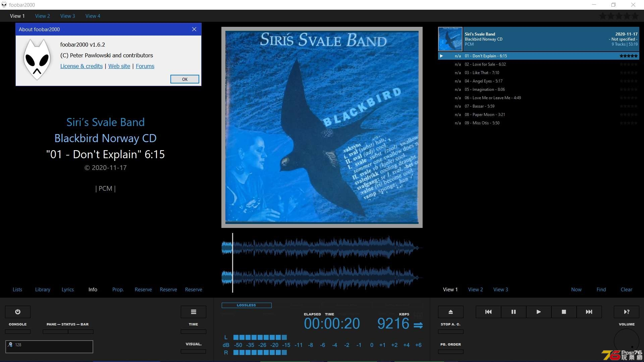Click the power icon button above CONSOLE
Viewport: 644px width, 362px height.
[x=18, y=312]
